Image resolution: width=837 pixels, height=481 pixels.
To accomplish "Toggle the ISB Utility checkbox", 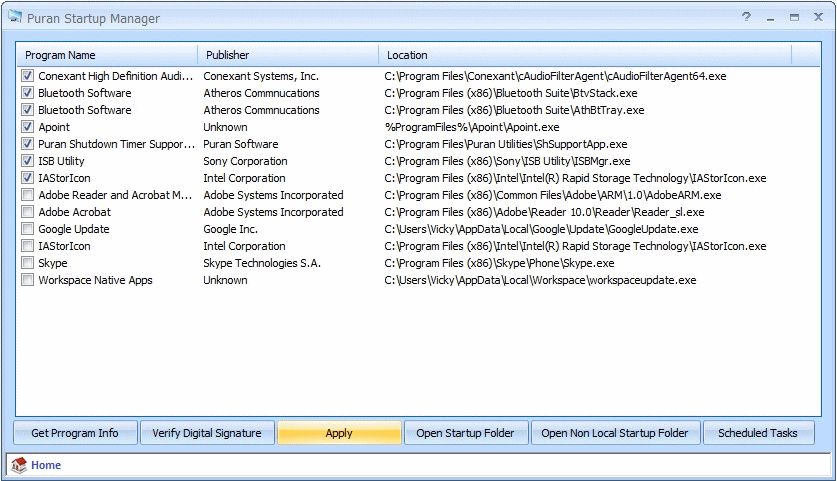I will pos(28,161).
